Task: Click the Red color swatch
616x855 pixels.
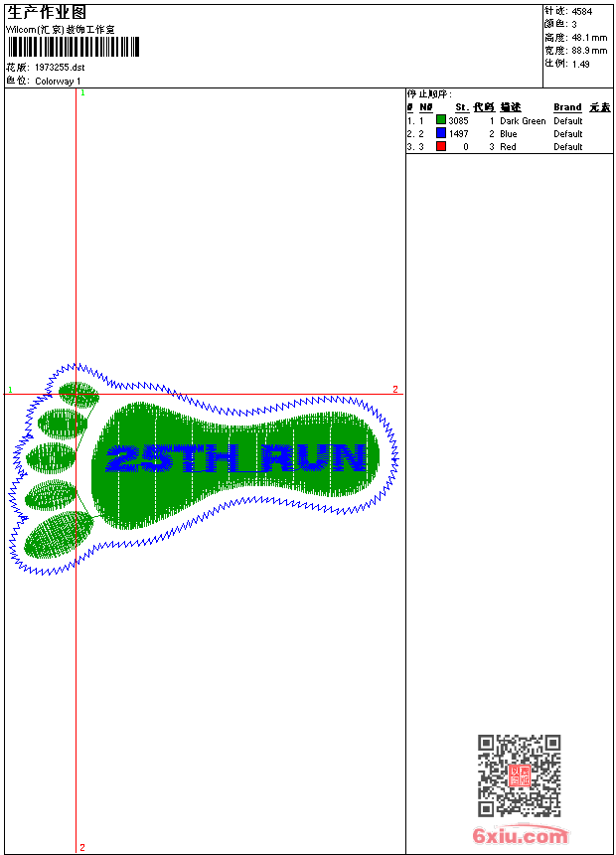Action: [441, 146]
